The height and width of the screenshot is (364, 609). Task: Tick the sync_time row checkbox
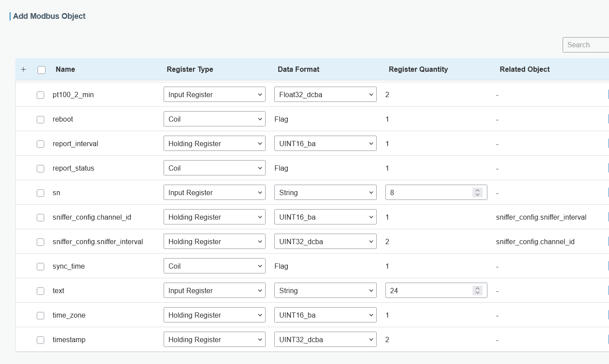tap(40, 266)
